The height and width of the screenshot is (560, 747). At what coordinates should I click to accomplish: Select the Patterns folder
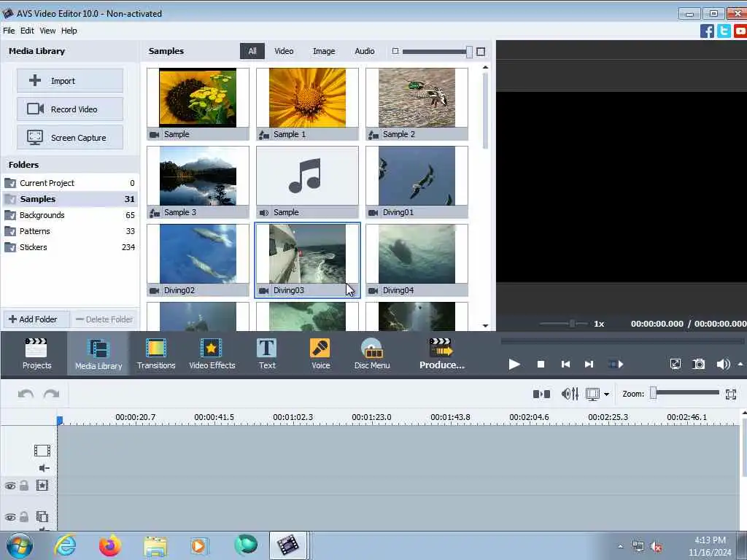point(69,231)
